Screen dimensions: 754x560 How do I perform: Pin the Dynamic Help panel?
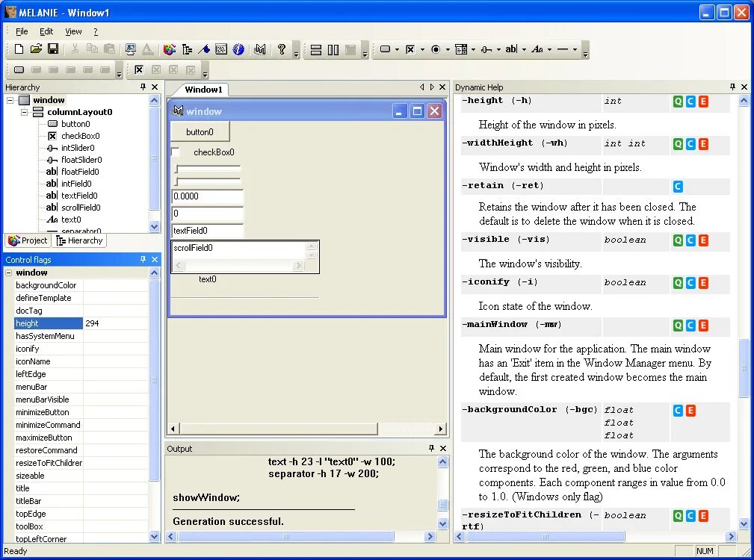(732, 87)
